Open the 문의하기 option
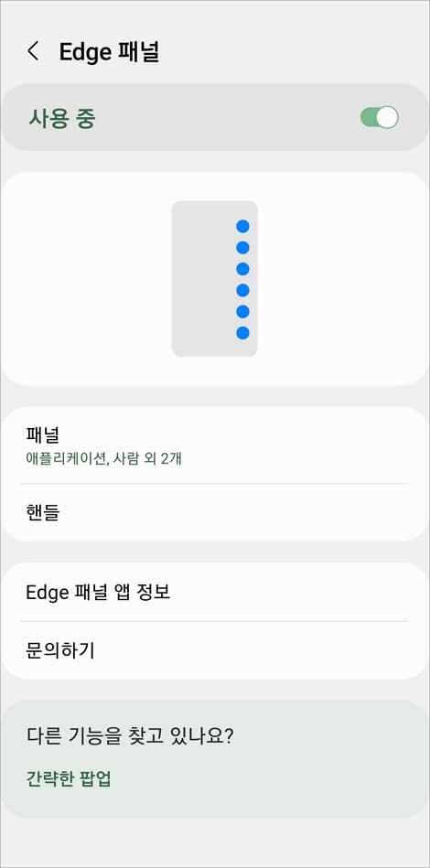This screenshot has height=868, width=430. (x=215, y=650)
